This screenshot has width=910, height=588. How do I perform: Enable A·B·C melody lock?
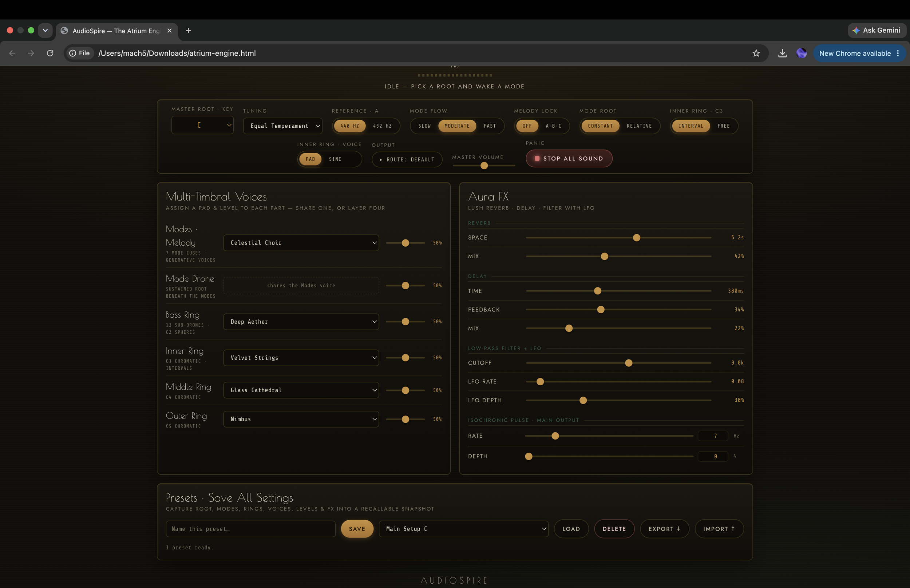pos(553,126)
